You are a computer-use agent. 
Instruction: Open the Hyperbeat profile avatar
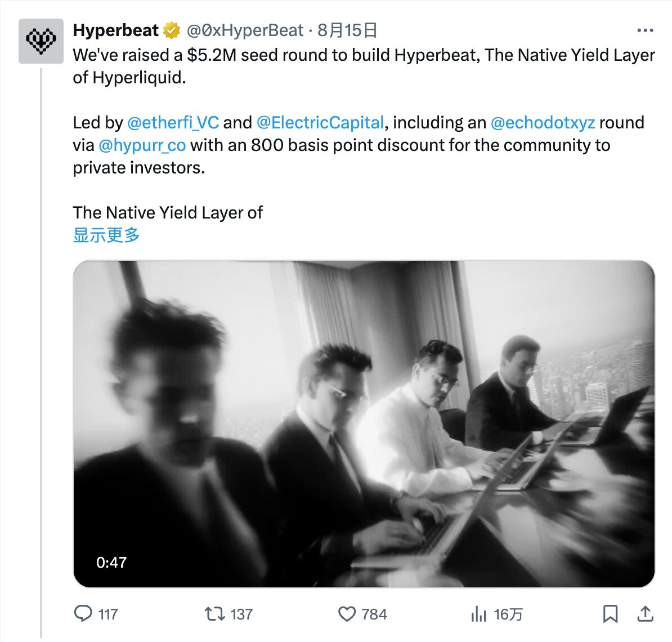[x=41, y=41]
